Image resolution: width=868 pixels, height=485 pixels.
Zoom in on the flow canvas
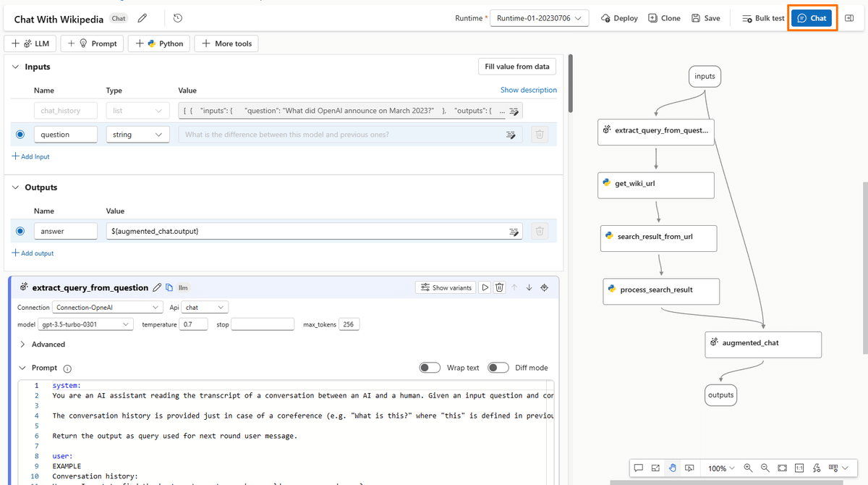click(747, 468)
